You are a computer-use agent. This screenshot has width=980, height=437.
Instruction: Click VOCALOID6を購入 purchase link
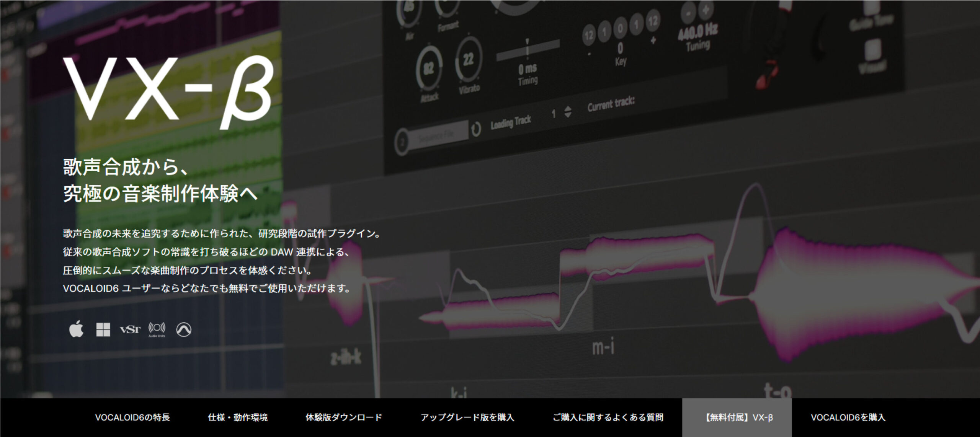(x=848, y=417)
